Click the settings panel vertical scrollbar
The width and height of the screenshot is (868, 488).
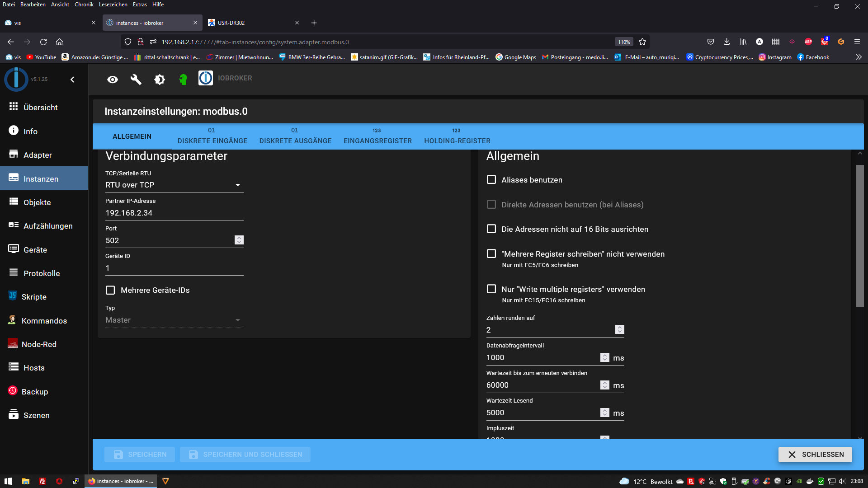coord(860,236)
